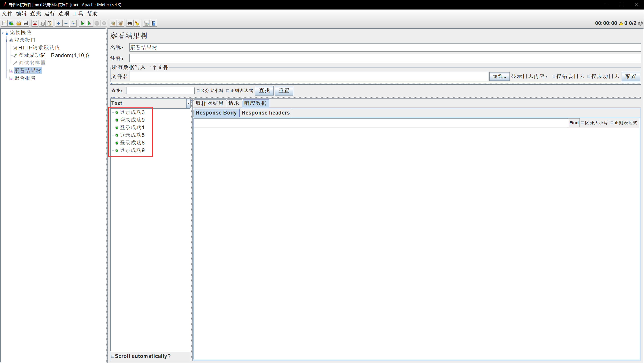The image size is (644, 363).
Task: Open the Function Helper list icon
Action: coord(146,23)
